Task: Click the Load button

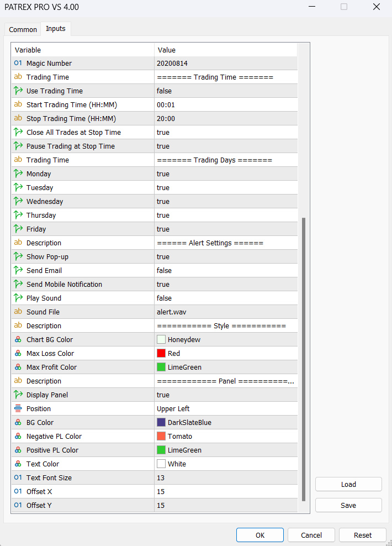Action: point(348,484)
